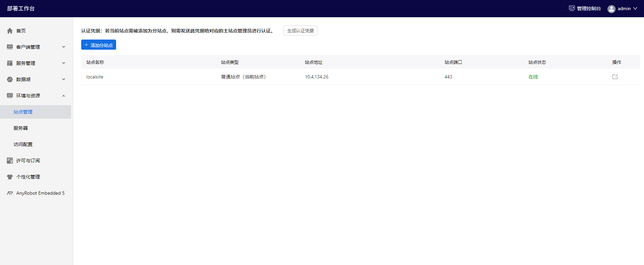The width and height of the screenshot is (644, 265).
Task: Collapse the 环境与资源 chevron
Action: [64, 96]
